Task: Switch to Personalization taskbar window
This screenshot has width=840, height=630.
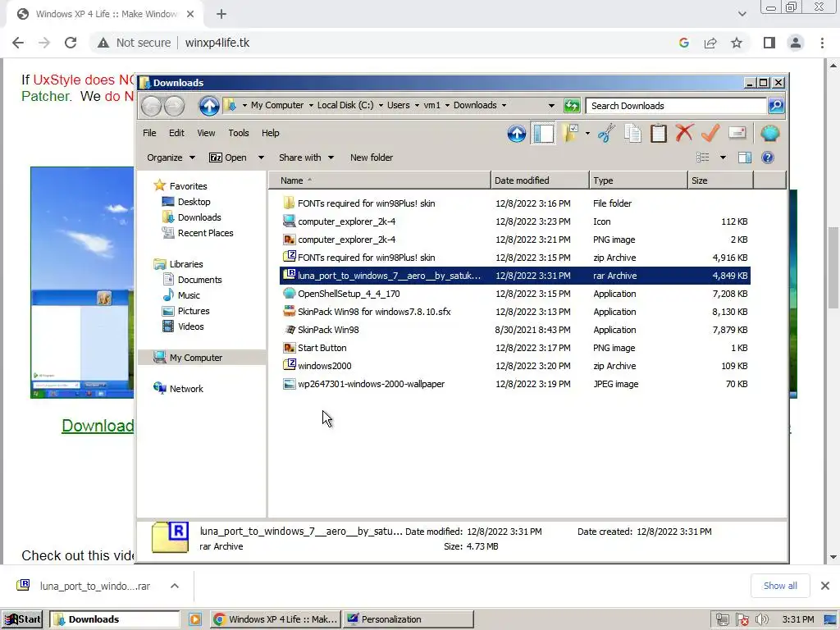Action: (409, 619)
